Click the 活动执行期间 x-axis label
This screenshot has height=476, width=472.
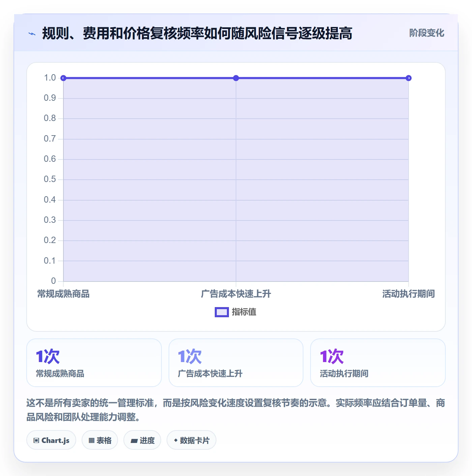tap(409, 294)
